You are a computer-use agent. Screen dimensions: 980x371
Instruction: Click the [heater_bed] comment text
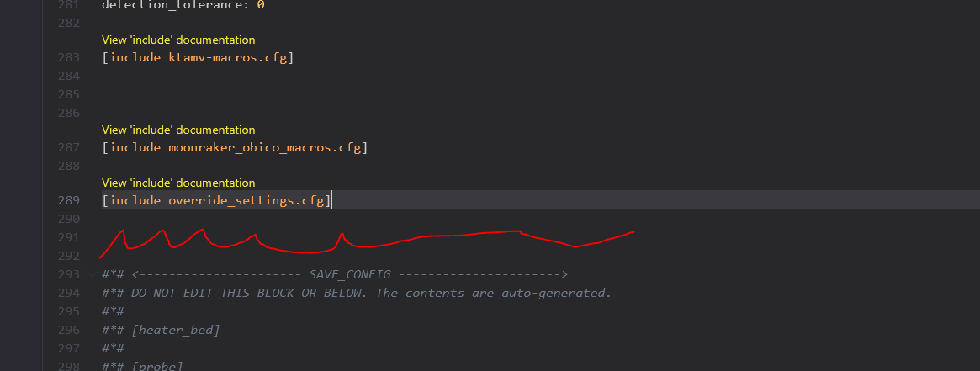175,330
